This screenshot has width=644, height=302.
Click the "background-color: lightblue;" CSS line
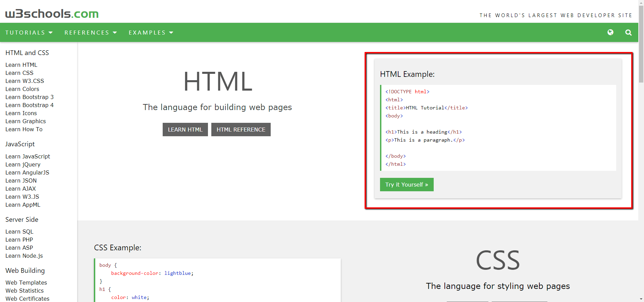[x=152, y=273]
